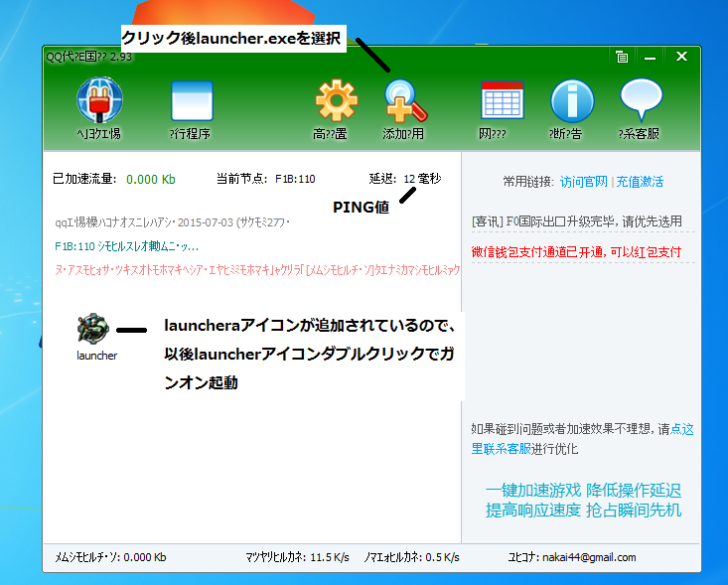Open the red 微信钱包 payment notice
728x585 pixels.
tap(576, 251)
